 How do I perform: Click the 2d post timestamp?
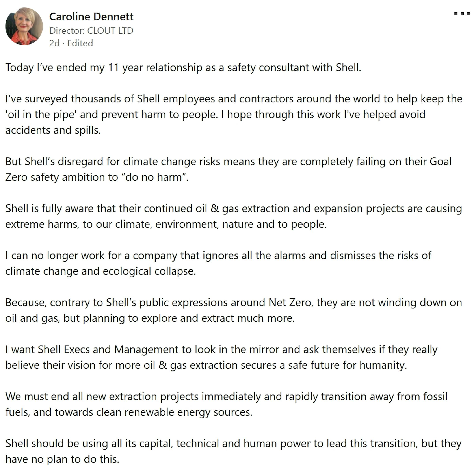pyautogui.click(x=54, y=43)
